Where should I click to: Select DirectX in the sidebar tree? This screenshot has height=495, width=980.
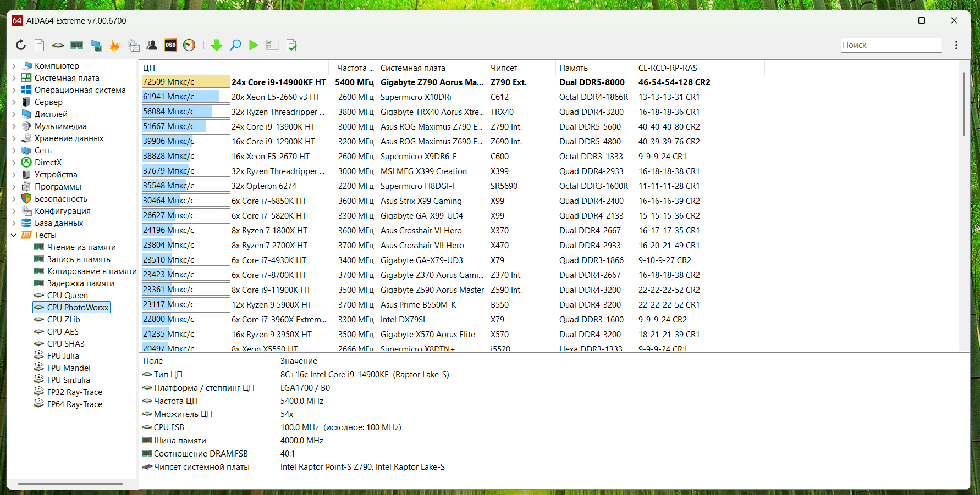click(48, 163)
